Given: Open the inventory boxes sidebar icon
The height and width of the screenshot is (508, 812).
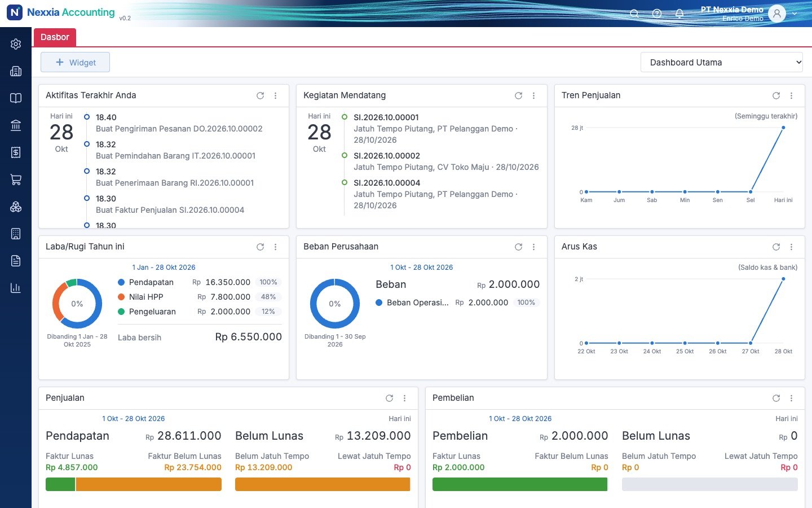Looking at the screenshot, I should [x=16, y=207].
